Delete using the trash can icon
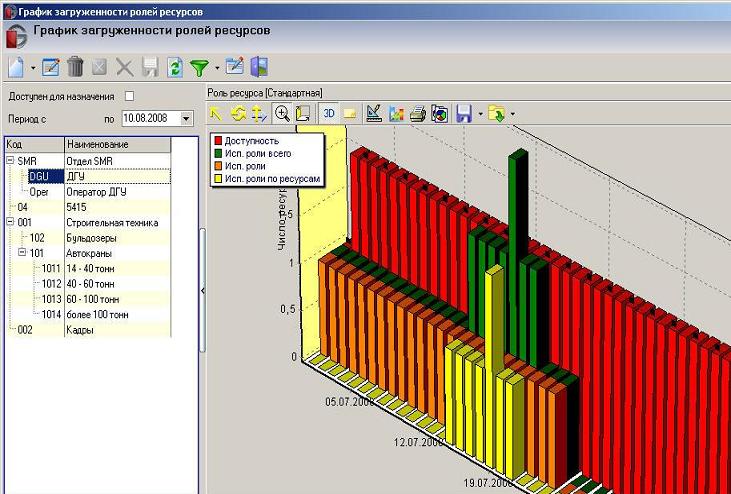The height and width of the screenshot is (494, 731). pyautogui.click(x=75, y=67)
